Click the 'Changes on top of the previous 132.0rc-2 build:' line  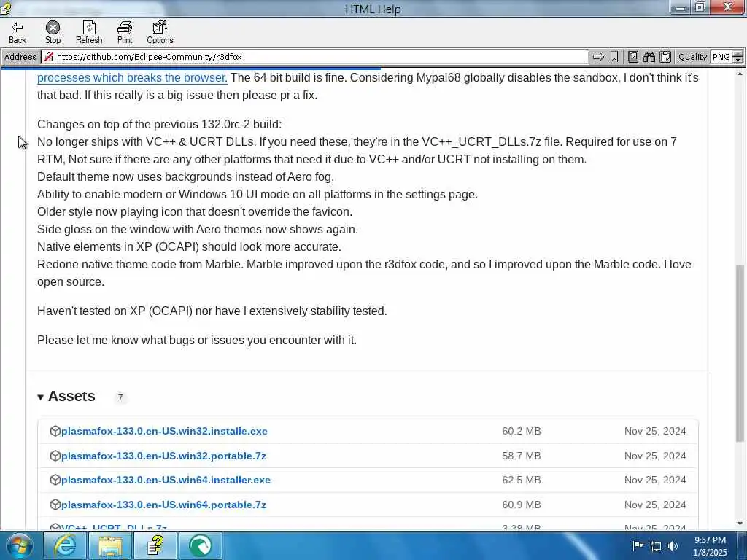[160, 124]
